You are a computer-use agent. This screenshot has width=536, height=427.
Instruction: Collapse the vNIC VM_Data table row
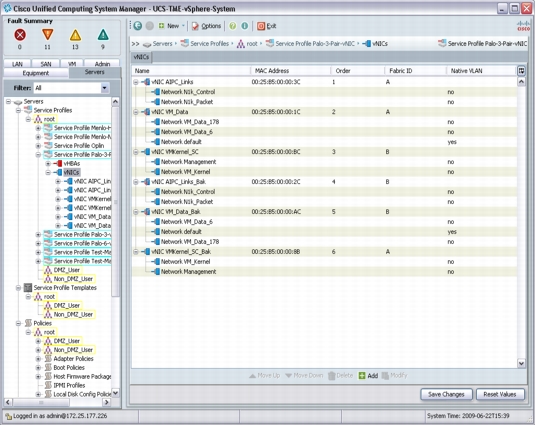(136, 112)
